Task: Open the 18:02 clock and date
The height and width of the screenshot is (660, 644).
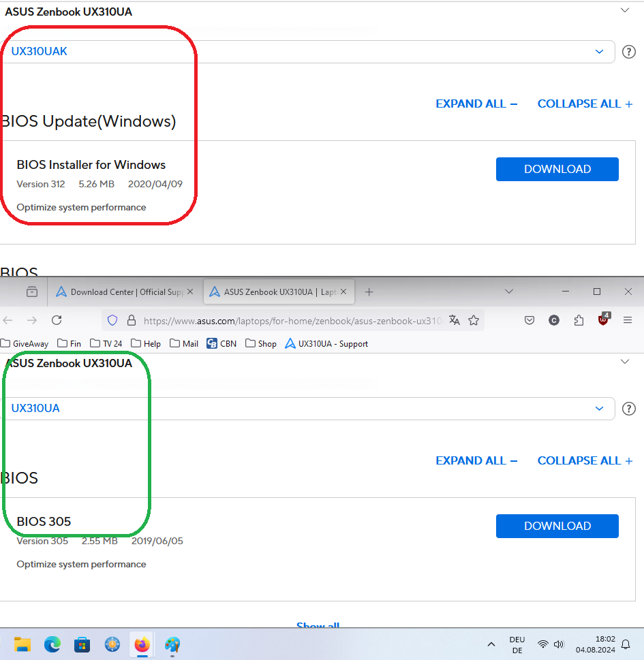Action: pos(595,644)
